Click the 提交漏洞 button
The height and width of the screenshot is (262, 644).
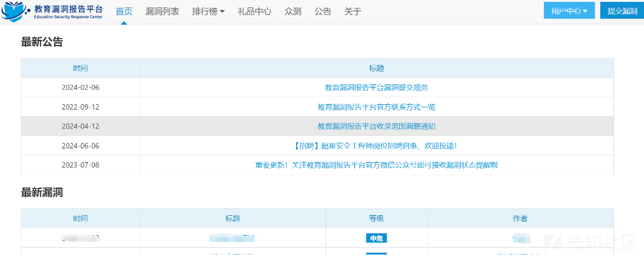[x=622, y=11]
